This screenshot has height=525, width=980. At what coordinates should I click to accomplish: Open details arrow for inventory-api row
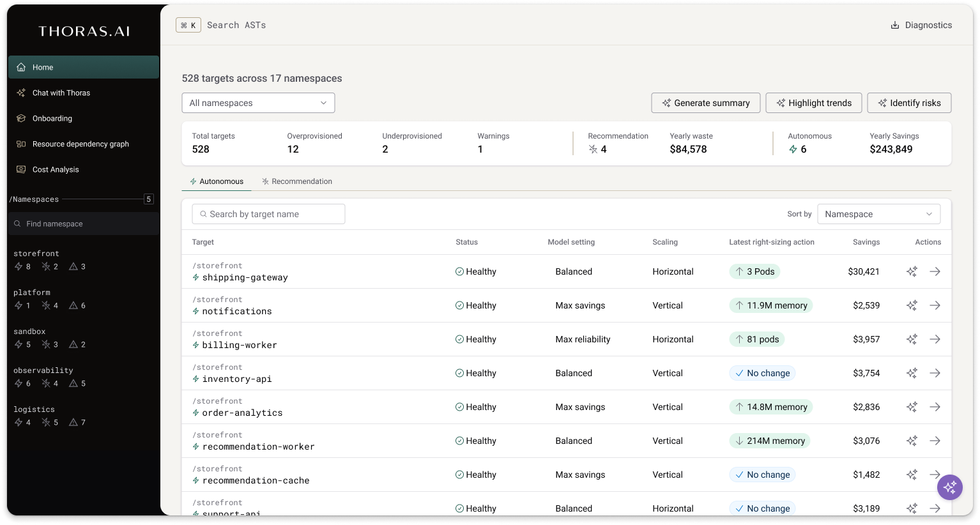tap(935, 373)
